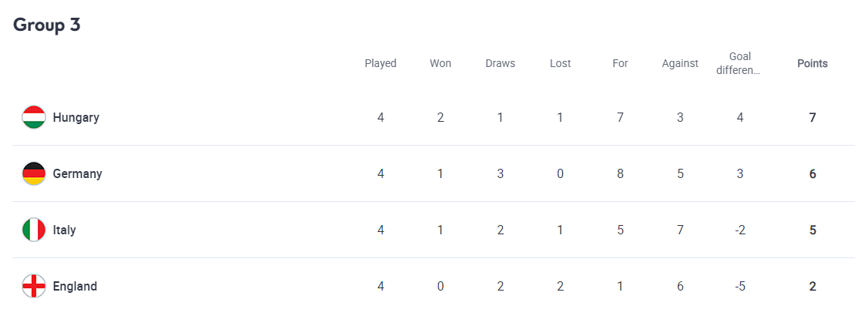
Task: Click the Against column header
Action: click(680, 64)
